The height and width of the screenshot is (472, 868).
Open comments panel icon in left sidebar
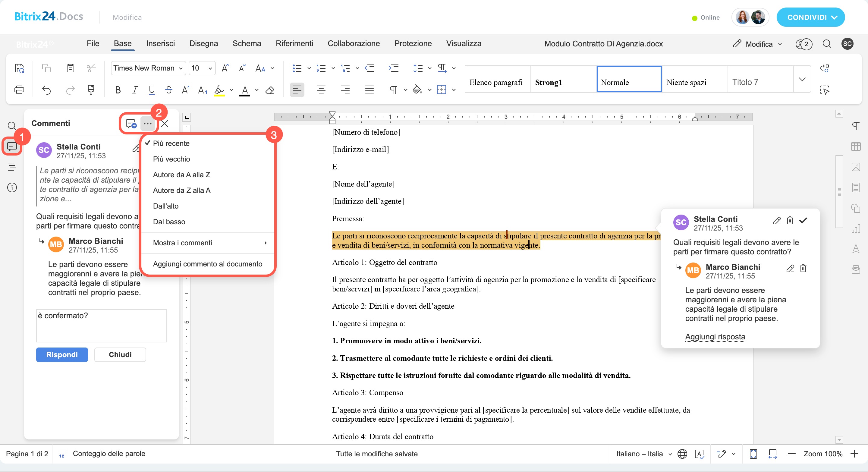12,146
